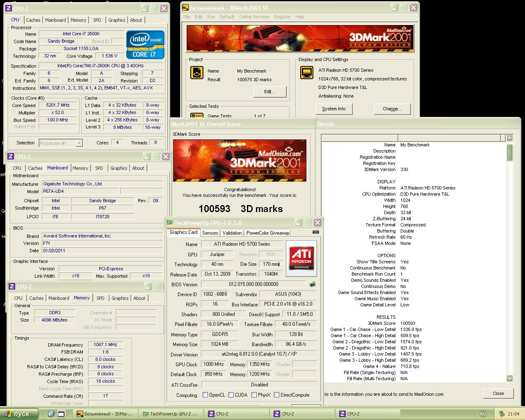Viewport: 525px width, 420px height.
Task: Click the RU language indicator in tray
Action: [483, 414]
